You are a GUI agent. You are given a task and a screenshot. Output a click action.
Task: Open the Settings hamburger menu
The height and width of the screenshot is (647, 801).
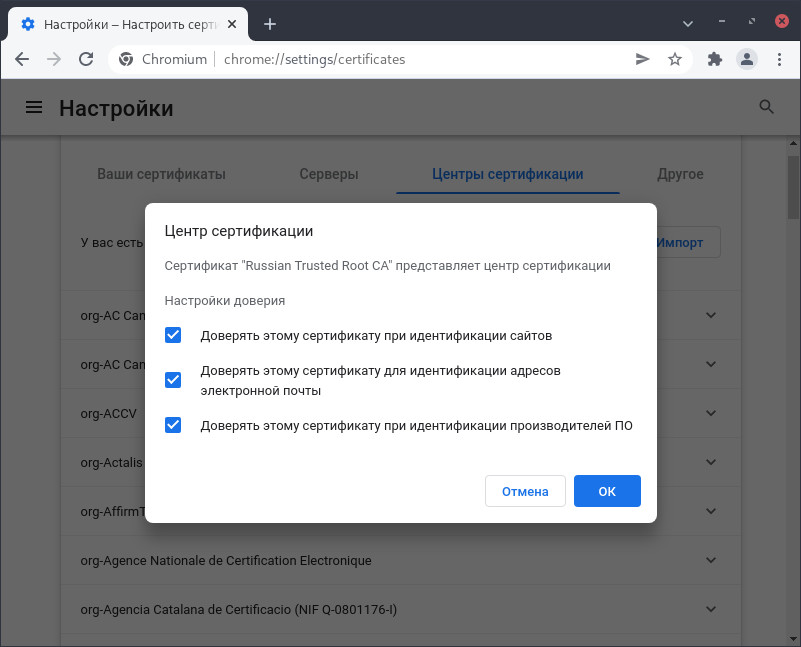click(x=34, y=107)
